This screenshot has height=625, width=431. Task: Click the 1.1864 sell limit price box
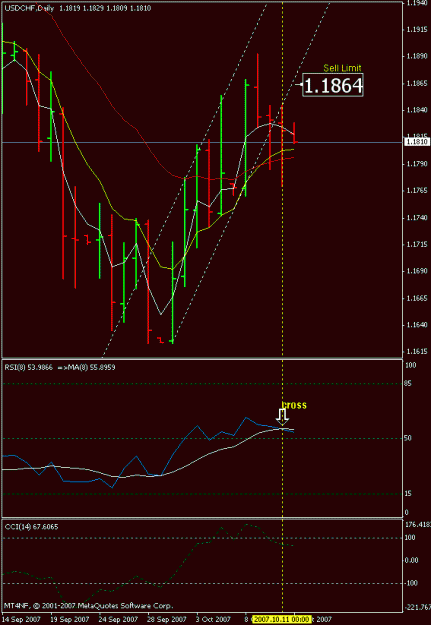click(333, 85)
